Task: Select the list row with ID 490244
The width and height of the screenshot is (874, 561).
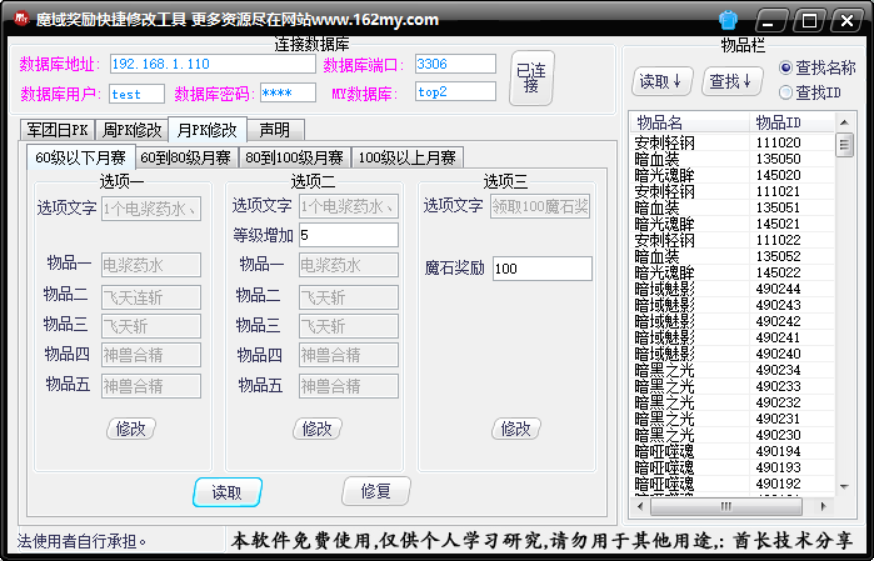Action: click(x=730, y=289)
